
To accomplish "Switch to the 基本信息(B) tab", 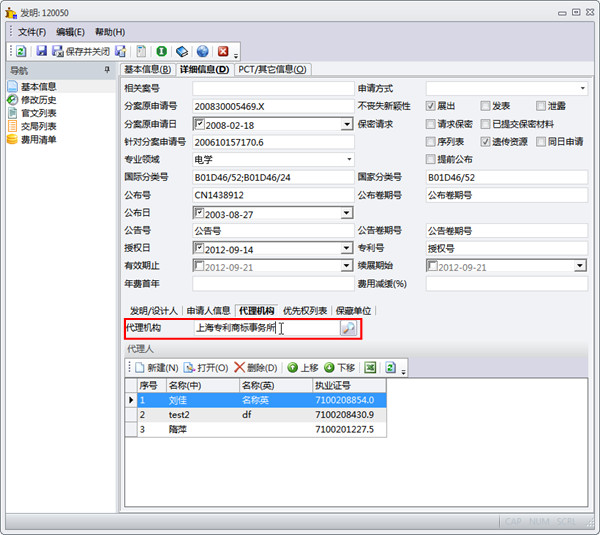I will [148, 70].
